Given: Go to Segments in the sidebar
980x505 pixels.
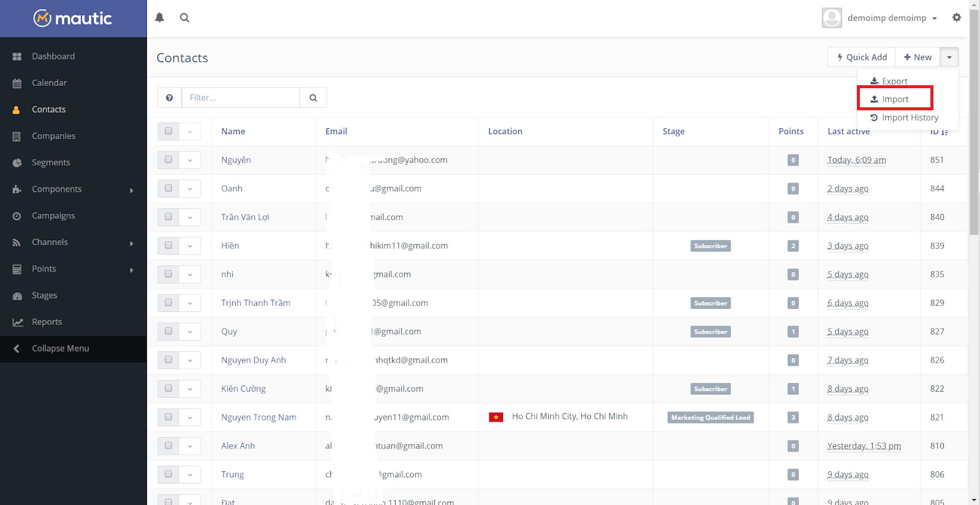Looking at the screenshot, I should click(x=51, y=162).
